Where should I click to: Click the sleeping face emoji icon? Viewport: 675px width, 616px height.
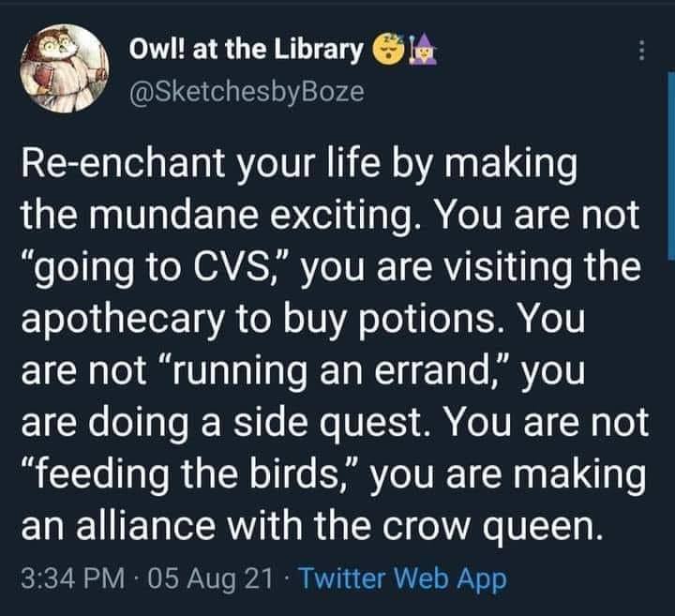pyautogui.click(x=386, y=46)
